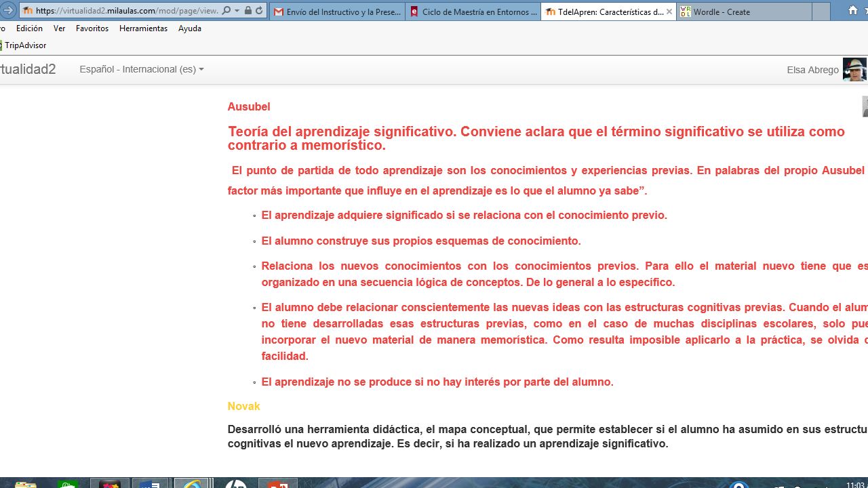
Task: Open the Ayuda menu
Action: (x=190, y=28)
